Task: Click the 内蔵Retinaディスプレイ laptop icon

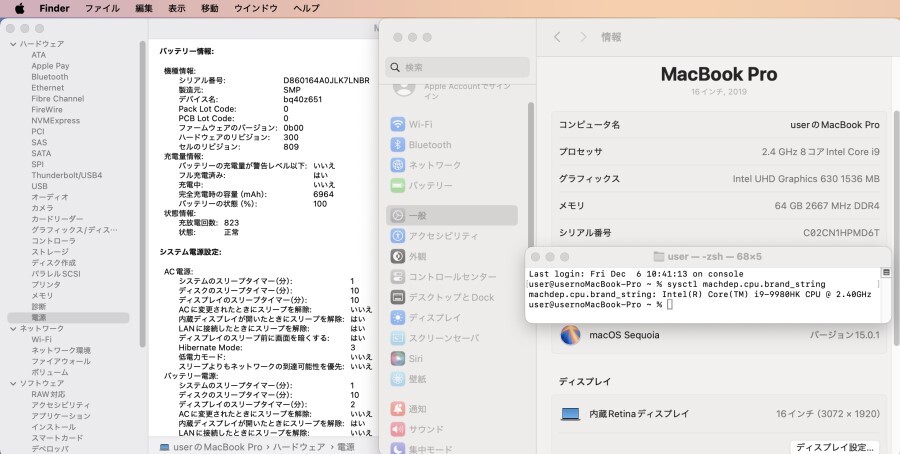Action: [571, 414]
